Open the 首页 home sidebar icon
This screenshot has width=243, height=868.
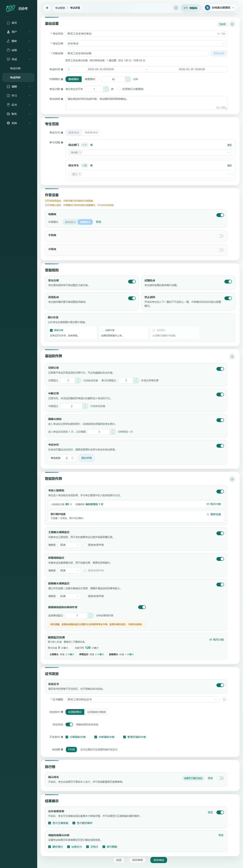tap(8, 23)
